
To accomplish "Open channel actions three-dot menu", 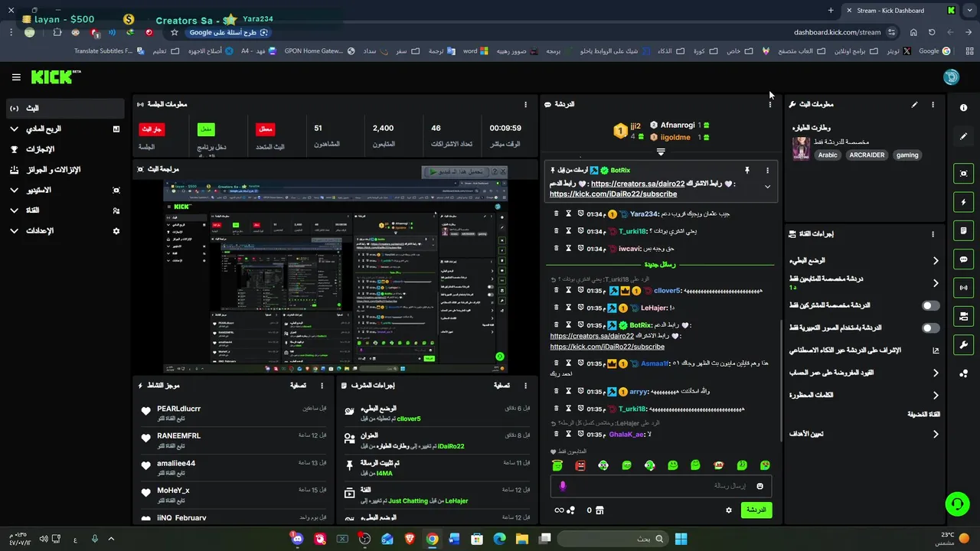I will point(933,234).
